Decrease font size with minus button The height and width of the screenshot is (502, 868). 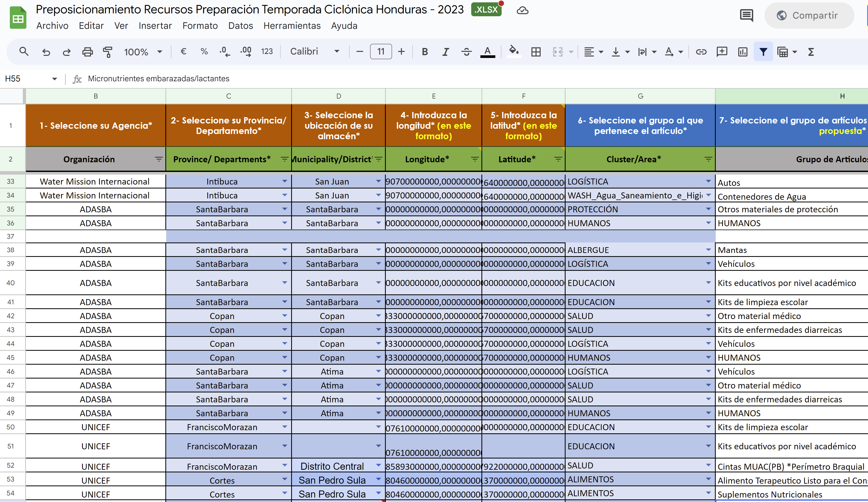pos(360,52)
